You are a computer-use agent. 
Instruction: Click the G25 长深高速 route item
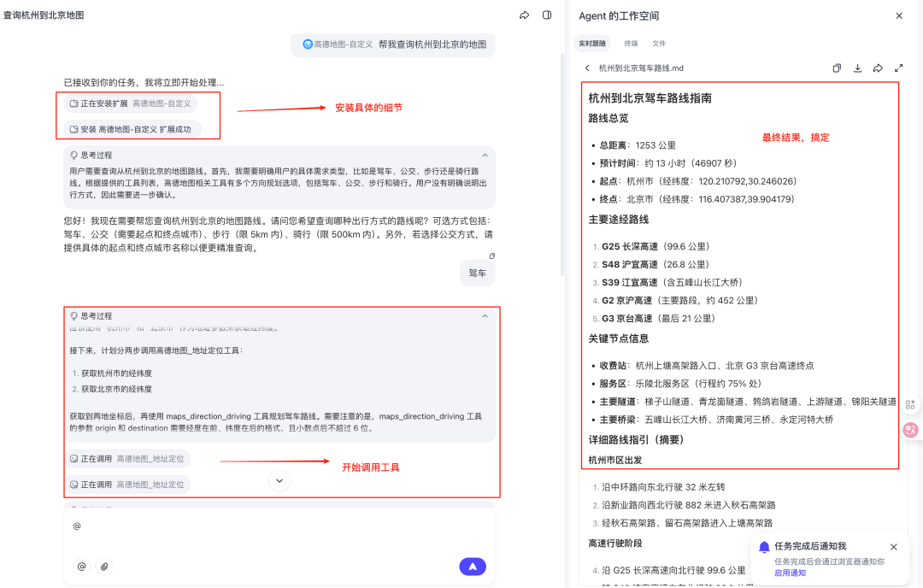[x=656, y=247]
